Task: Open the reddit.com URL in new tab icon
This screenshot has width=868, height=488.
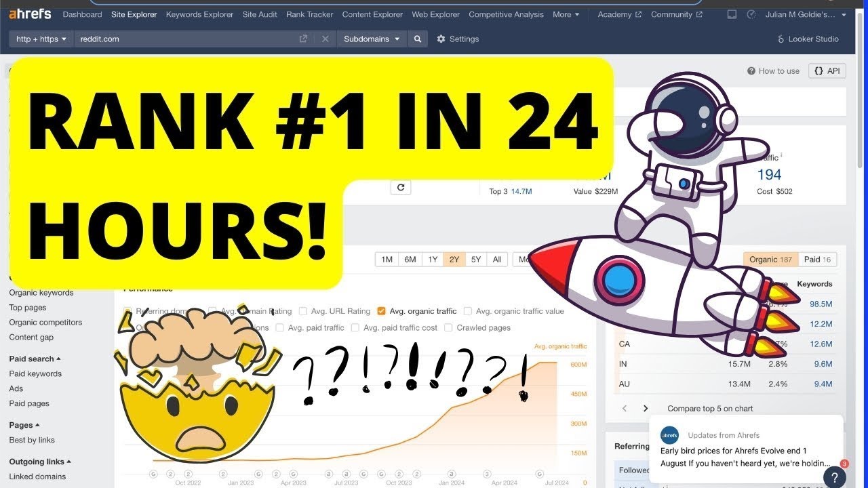Action: pos(303,39)
